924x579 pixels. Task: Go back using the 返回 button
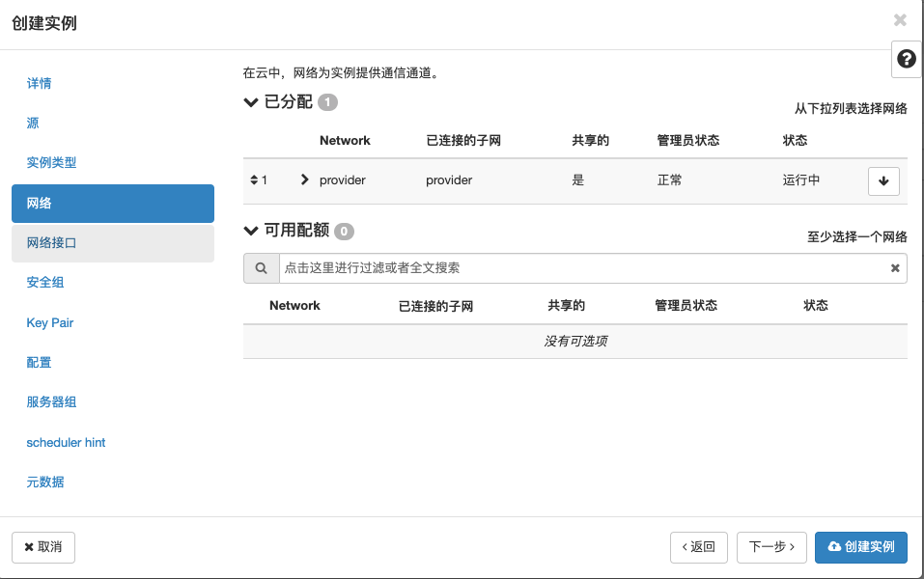coord(698,547)
